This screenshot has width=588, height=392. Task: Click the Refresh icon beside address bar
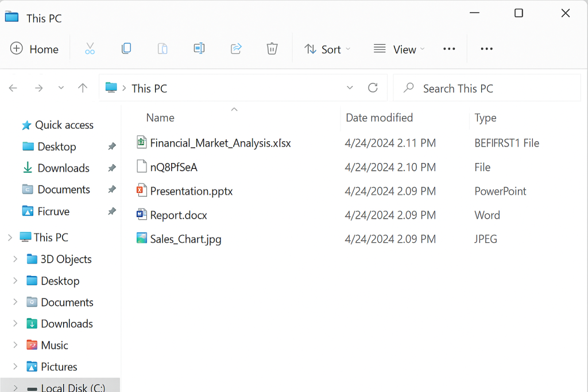click(x=373, y=88)
